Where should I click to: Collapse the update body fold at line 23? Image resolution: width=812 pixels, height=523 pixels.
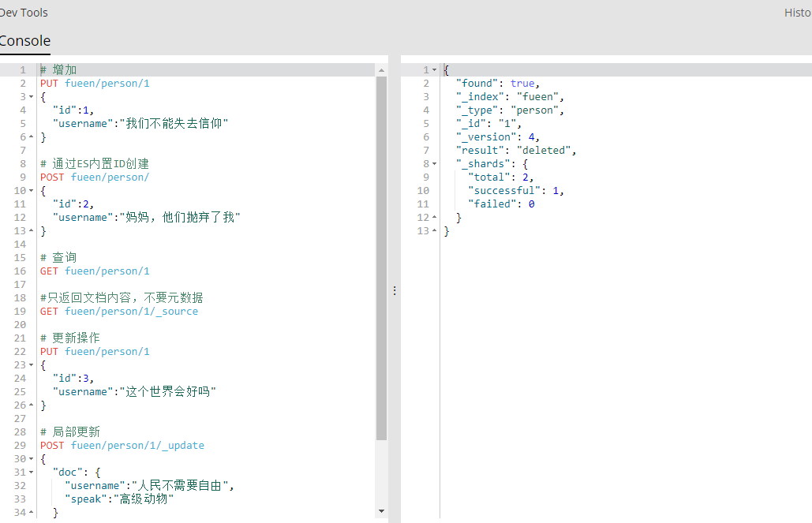coord(31,365)
